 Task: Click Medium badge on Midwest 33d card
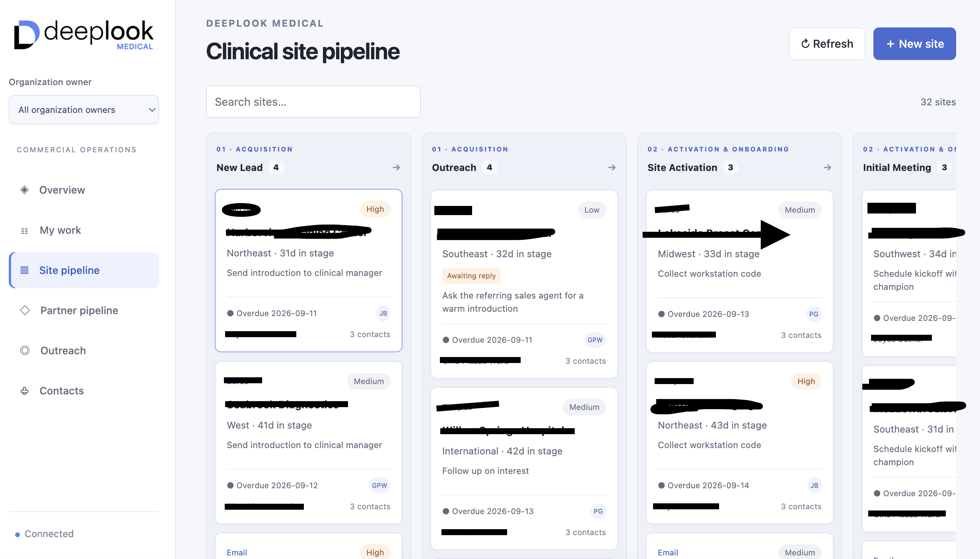[x=800, y=210]
